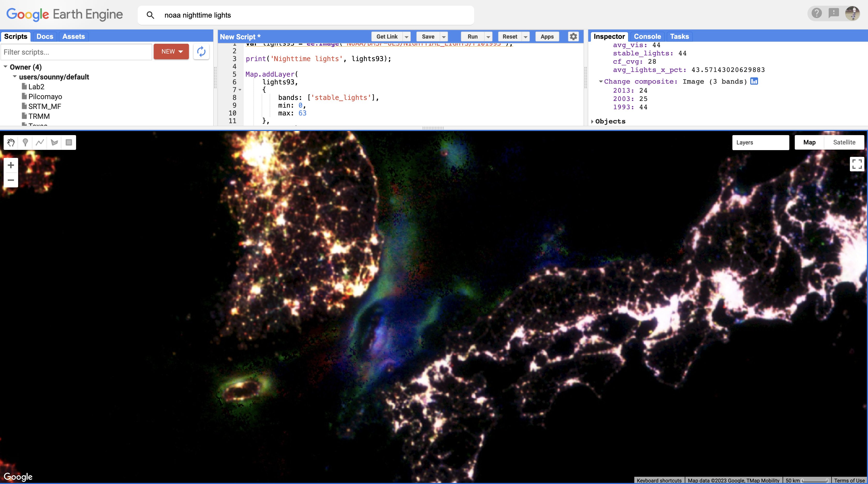Collapse the Change composite entry
The width and height of the screenshot is (868, 484).
pyautogui.click(x=601, y=82)
